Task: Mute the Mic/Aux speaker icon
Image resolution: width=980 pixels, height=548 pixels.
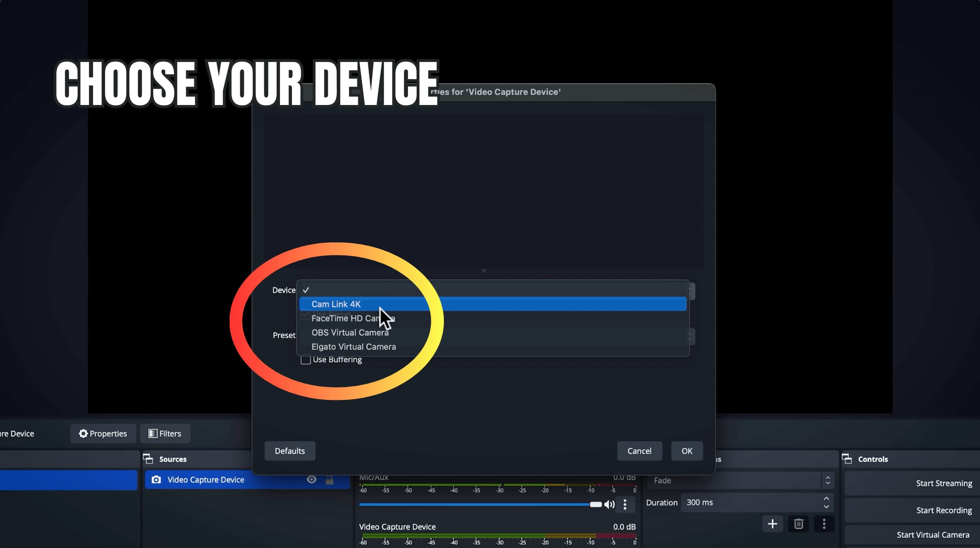Action: [610, 504]
